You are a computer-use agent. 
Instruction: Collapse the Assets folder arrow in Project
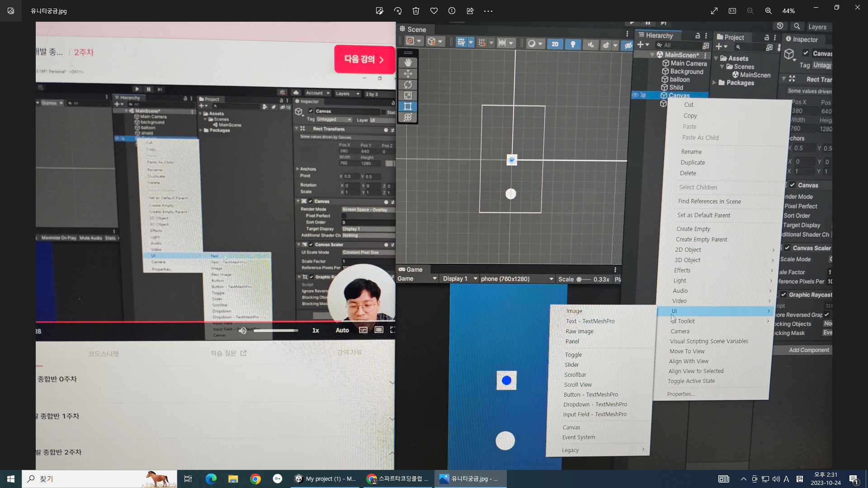pyautogui.click(x=716, y=59)
